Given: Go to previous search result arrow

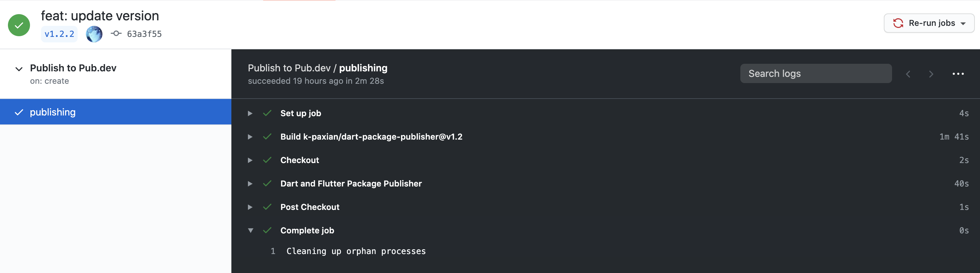Looking at the screenshot, I should click(908, 74).
